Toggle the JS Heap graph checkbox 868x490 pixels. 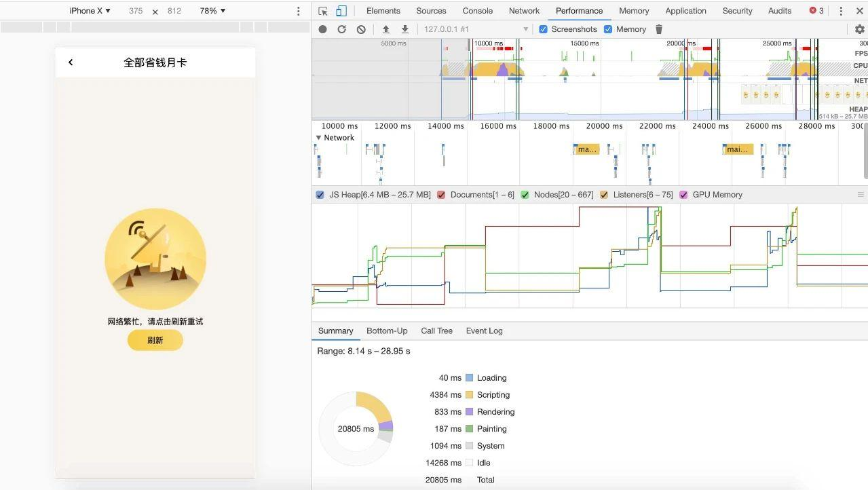(x=320, y=195)
